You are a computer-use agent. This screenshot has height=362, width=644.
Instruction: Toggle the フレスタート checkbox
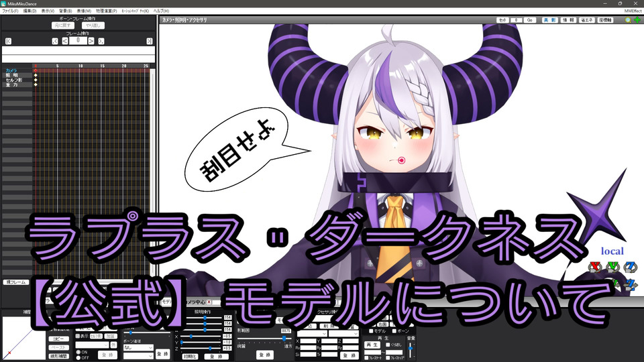tap(366, 358)
